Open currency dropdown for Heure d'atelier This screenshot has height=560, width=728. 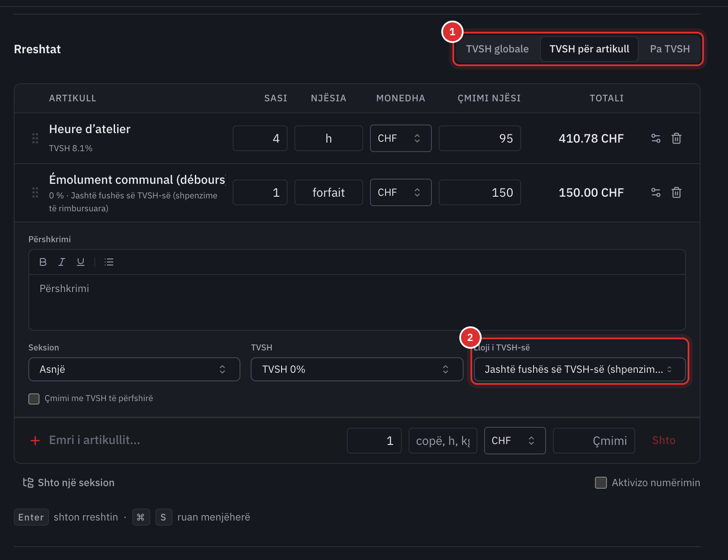(x=401, y=138)
